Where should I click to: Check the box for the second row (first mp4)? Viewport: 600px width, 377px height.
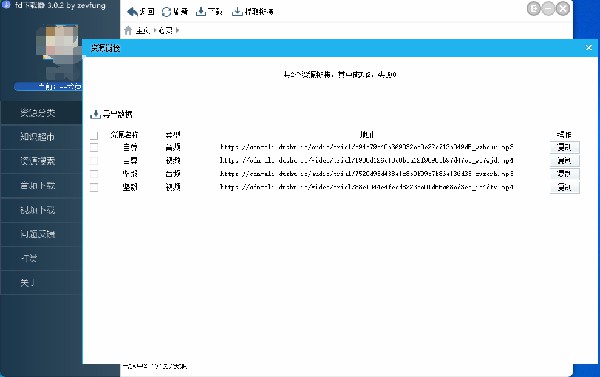(x=94, y=161)
